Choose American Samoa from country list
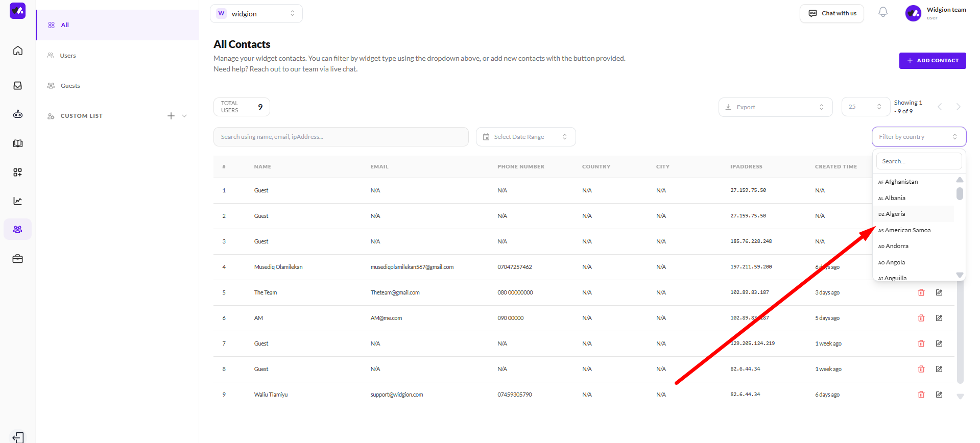980x443 pixels. pos(907,230)
